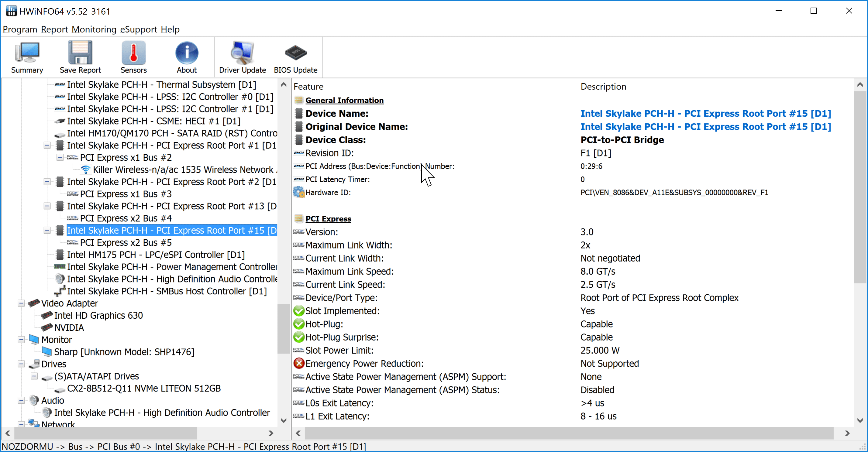Image resolution: width=868 pixels, height=452 pixels.
Task: Click the tree panel vertical scrollbar thumb
Action: [x=283, y=328]
